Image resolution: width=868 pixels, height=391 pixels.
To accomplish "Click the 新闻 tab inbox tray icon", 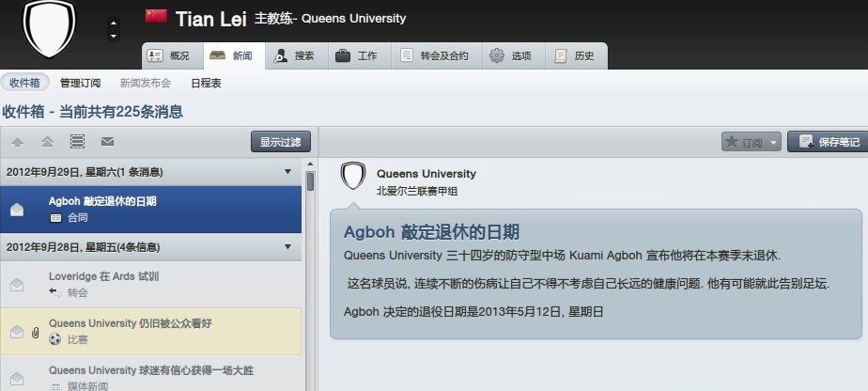I will 217,55.
